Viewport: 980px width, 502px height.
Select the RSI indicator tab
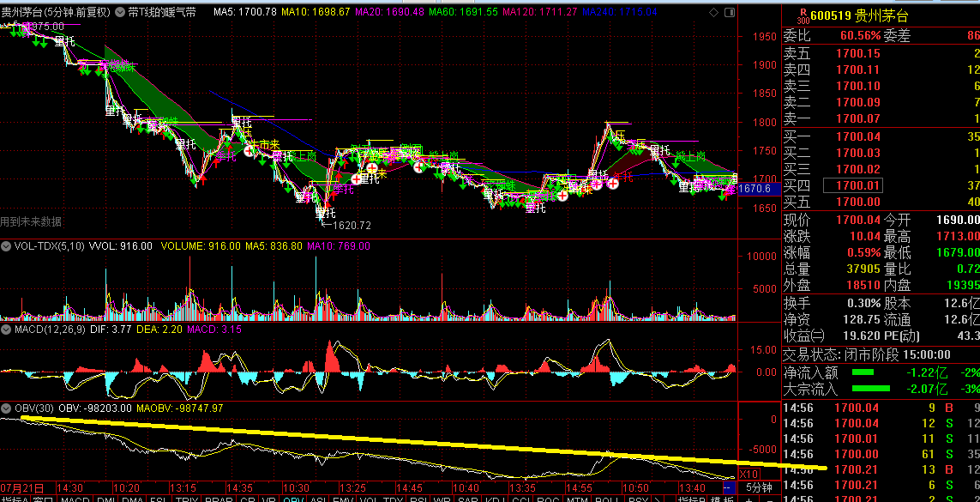coord(418,499)
